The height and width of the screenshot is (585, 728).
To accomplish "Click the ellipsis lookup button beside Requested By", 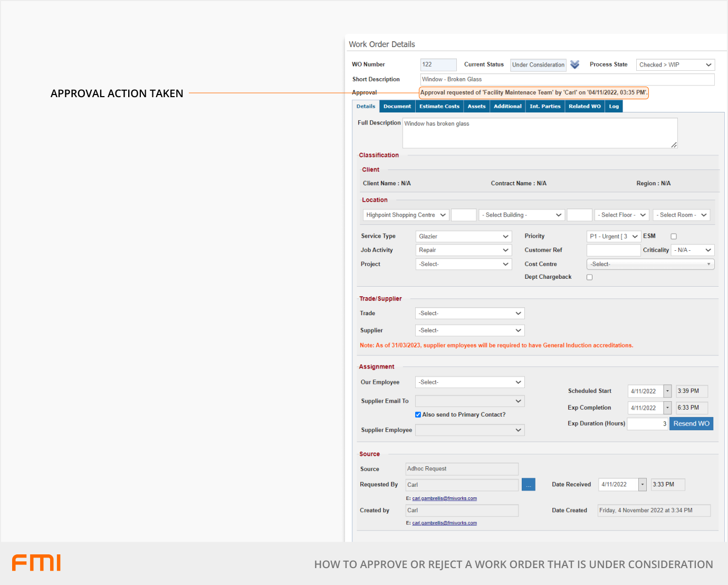I will 528,485.
